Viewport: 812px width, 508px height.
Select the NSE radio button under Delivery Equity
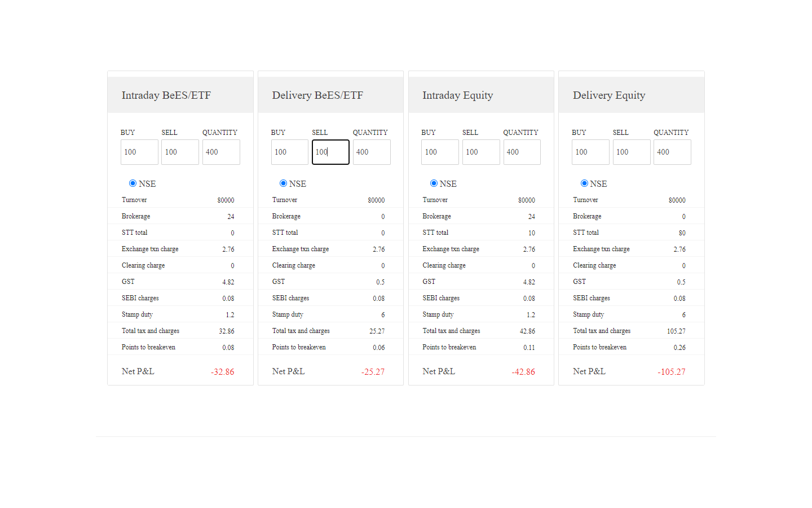(584, 183)
